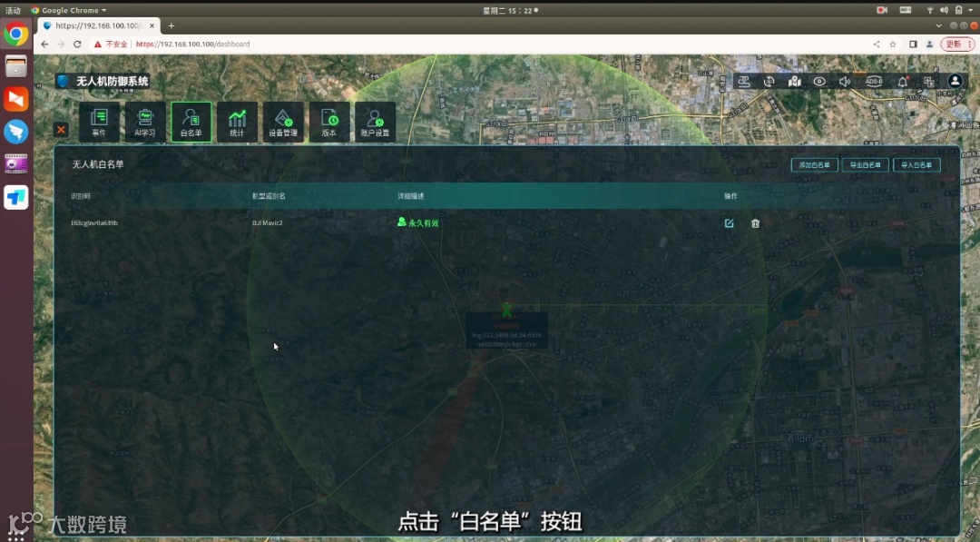Click the 永久有效 status text
Image resolution: width=980 pixels, height=542 pixels.
point(424,222)
